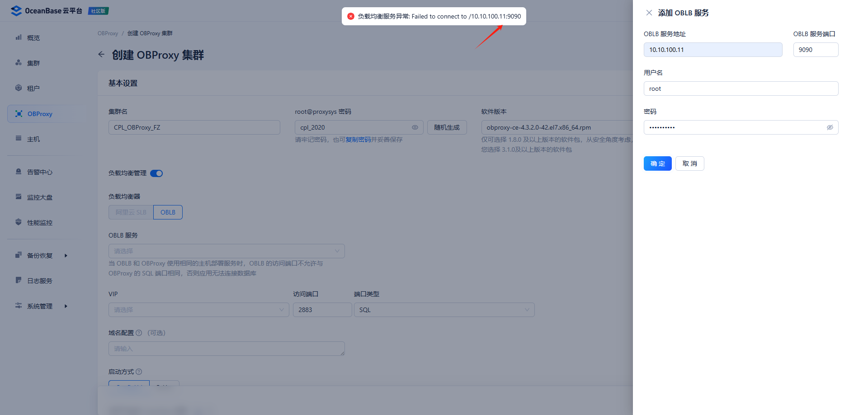Expand the 系统管理 submenu arrow
868x415 pixels.
(x=66, y=306)
